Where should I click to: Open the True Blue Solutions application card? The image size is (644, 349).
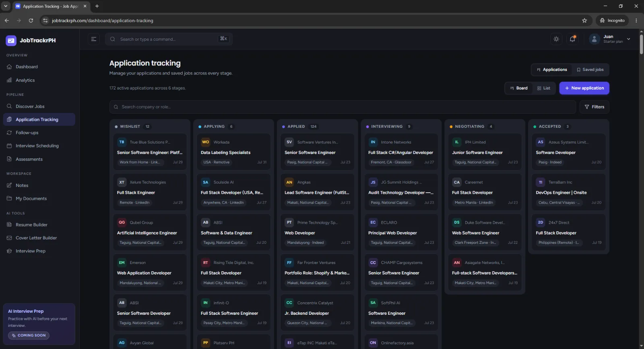tap(150, 152)
